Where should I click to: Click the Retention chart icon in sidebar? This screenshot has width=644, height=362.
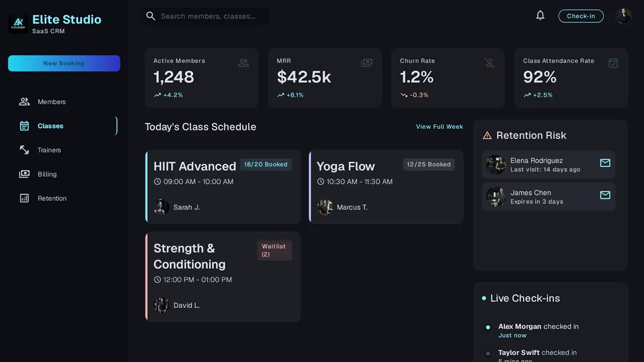coord(24,198)
